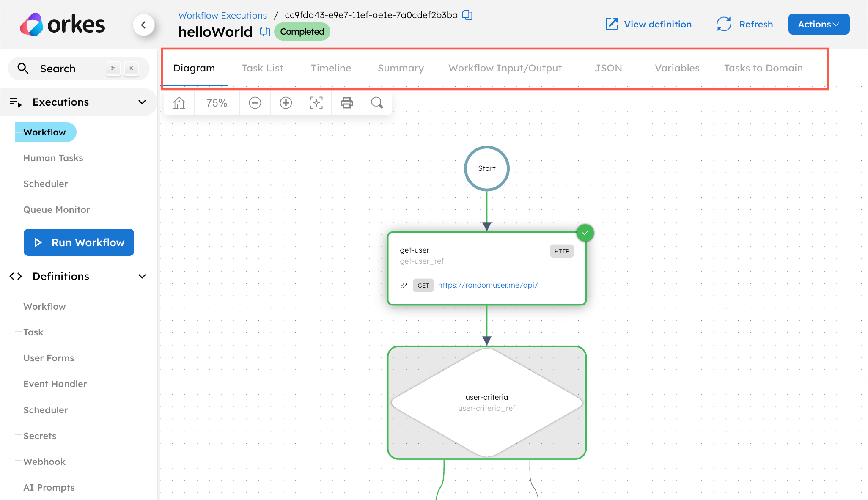Click the Workflow Executions breadcrumb link
Image resolution: width=868 pixels, height=500 pixels.
(222, 15)
